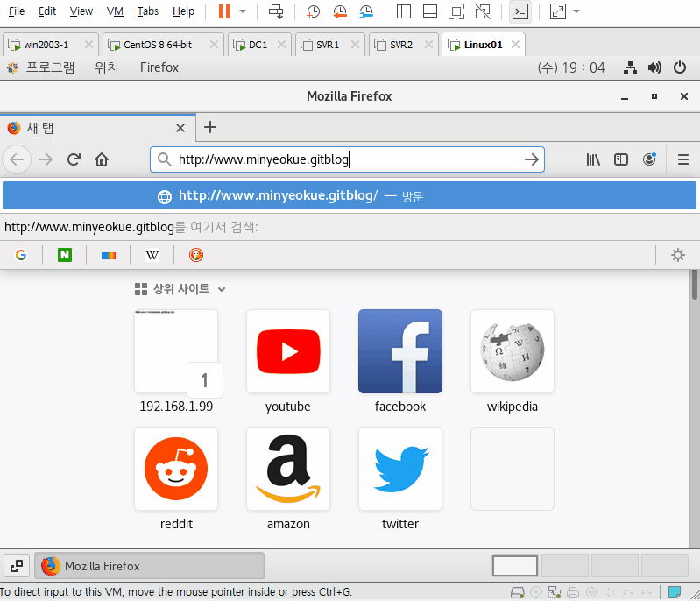Open the Firefox account icon
This screenshot has width=700, height=601.
pos(649,159)
